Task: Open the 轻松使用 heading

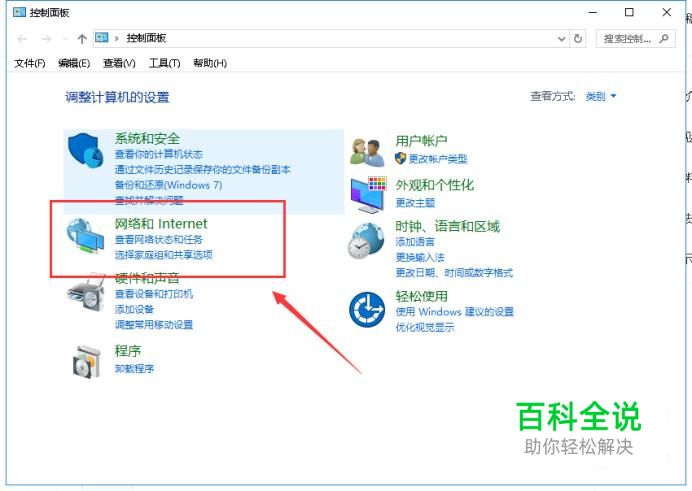Action: [421, 296]
